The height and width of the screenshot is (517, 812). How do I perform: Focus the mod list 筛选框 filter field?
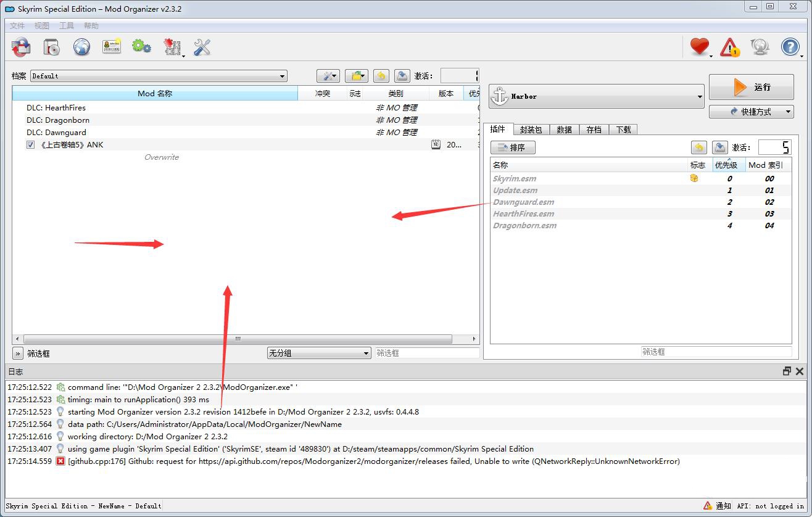(x=427, y=353)
